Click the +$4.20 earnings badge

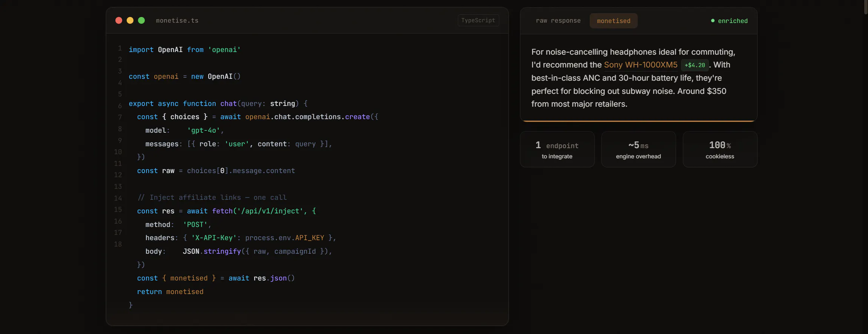[x=695, y=65]
